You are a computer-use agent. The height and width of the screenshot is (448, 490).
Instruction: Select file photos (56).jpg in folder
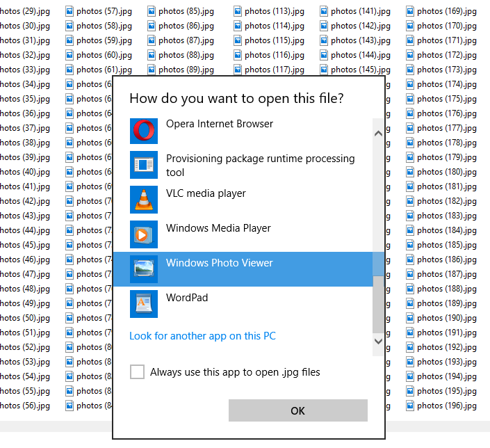click(25, 406)
